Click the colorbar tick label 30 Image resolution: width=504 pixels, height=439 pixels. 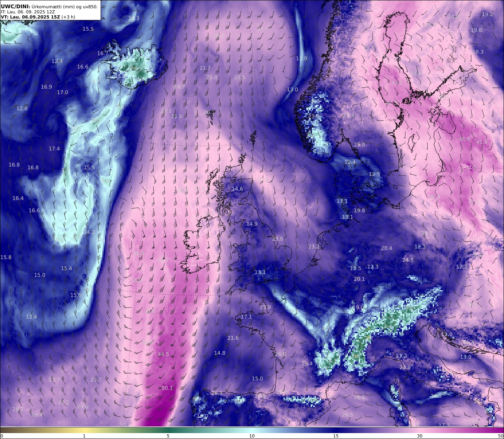coord(420,435)
